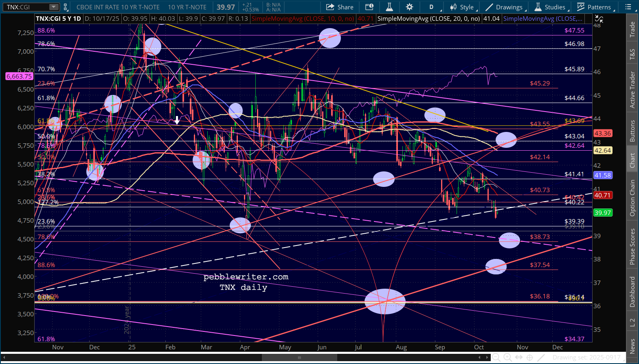This screenshot has width=639, height=364.
Task: Click the $44.66 level label
Action: (574, 98)
